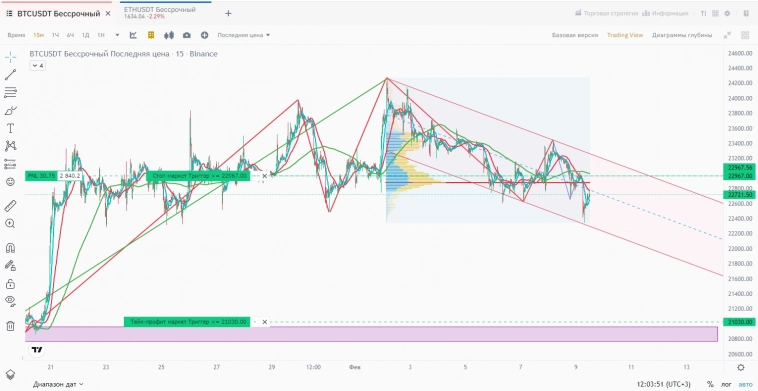Open settings gear in top bar
Image resolution: width=758 pixels, height=391 pixels.
pyautogui.click(x=727, y=14)
